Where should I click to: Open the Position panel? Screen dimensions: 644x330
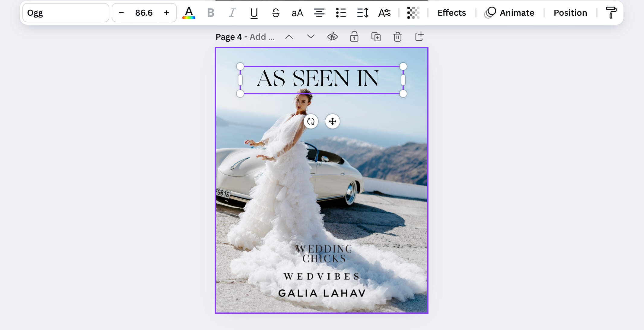point(570,13)
